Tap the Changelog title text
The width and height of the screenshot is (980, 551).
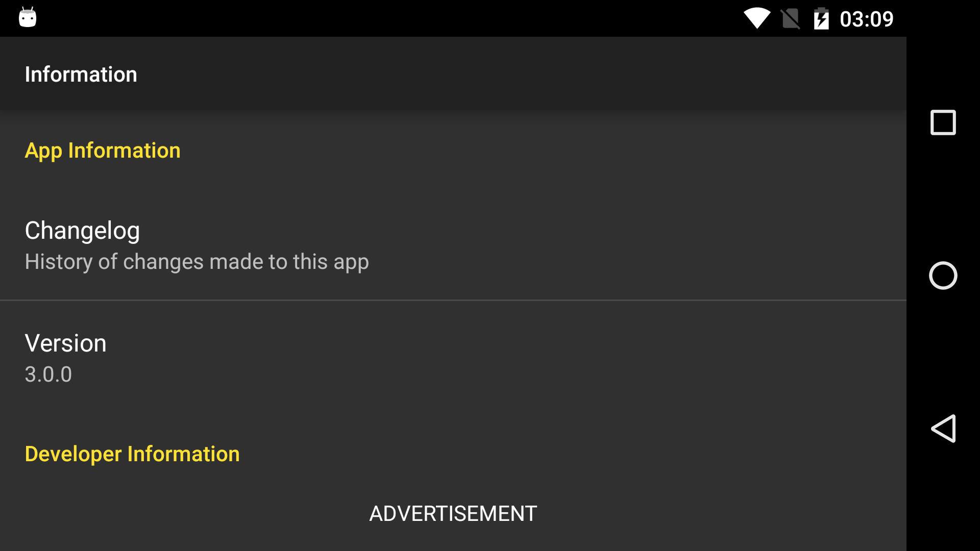click(82, 231)
